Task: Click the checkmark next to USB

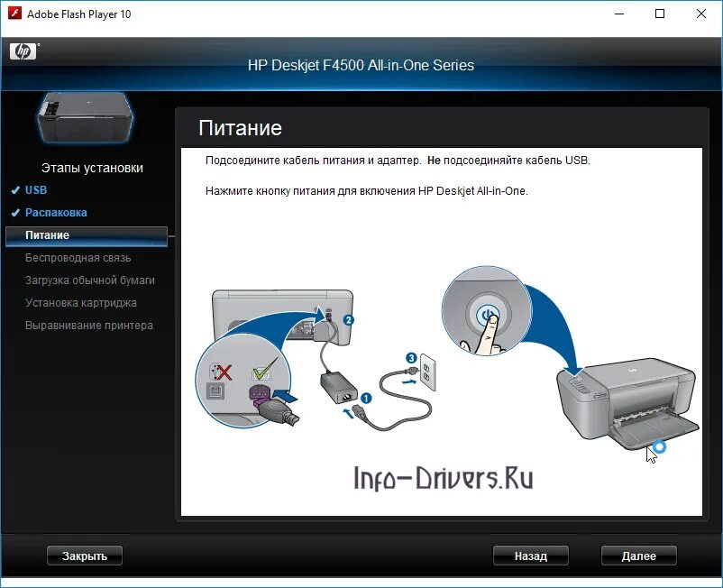Action: (15, 190)
